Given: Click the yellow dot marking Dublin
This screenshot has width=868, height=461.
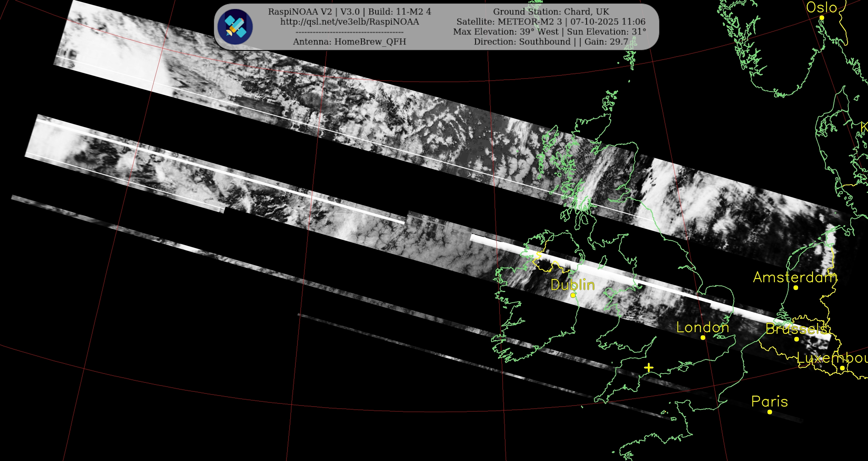Looking at the screenshot, I should click(573, 295).
